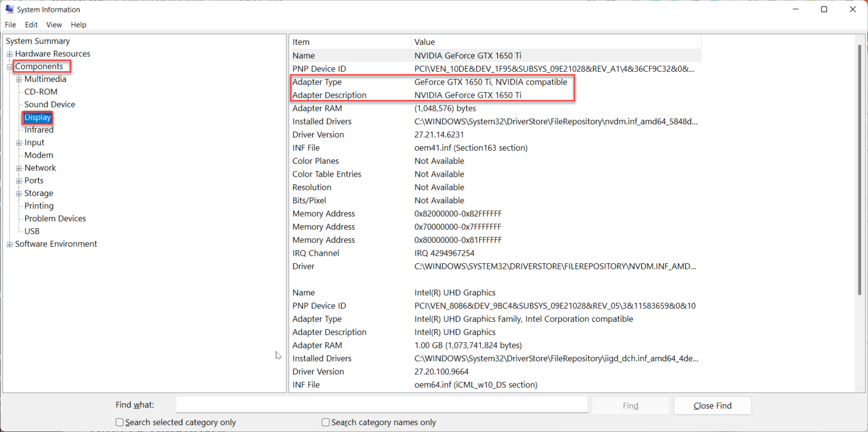Expand the Input category node
The image size is (868, 432).
click(19, 143)
